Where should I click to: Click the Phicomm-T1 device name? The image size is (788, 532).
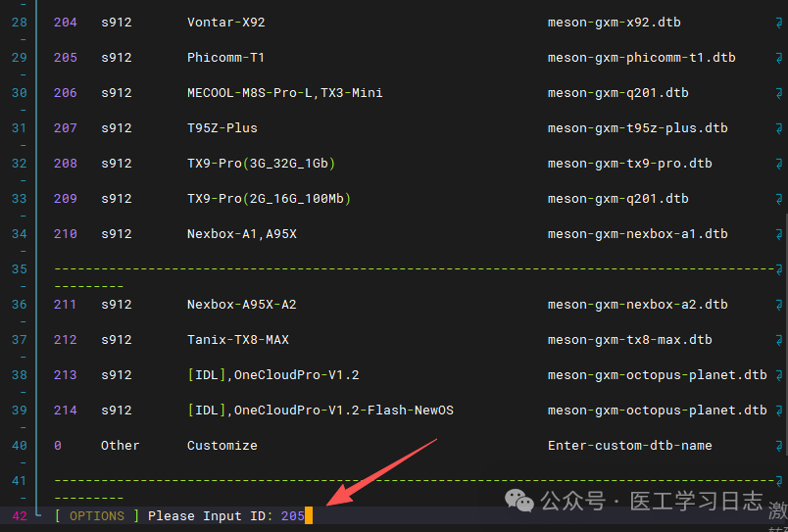225,57
